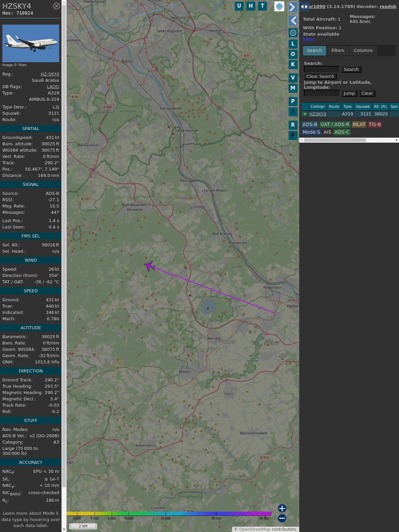Click the sidebar width toggle arrows
This screenshot has height=532, width=399.
304,6
